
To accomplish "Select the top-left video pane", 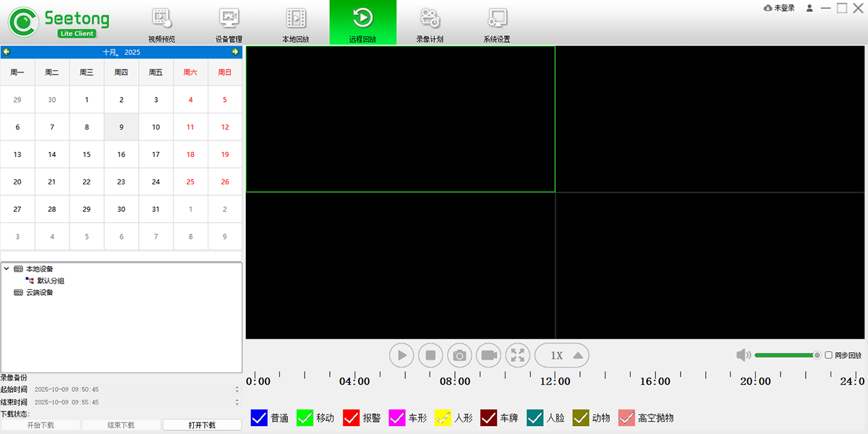I will 401,119.
